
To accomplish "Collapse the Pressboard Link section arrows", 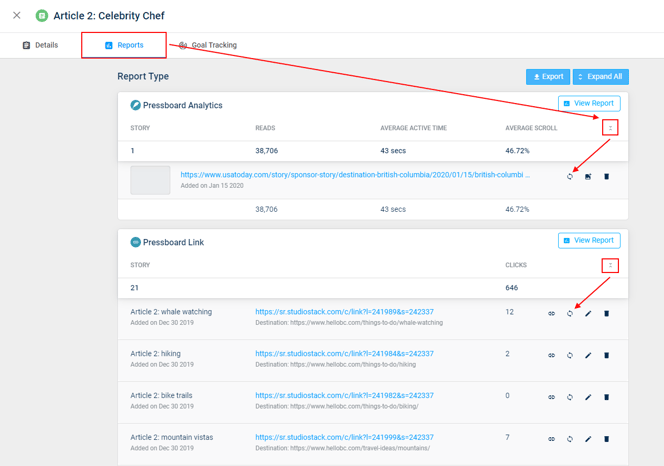I will [610, 265].
